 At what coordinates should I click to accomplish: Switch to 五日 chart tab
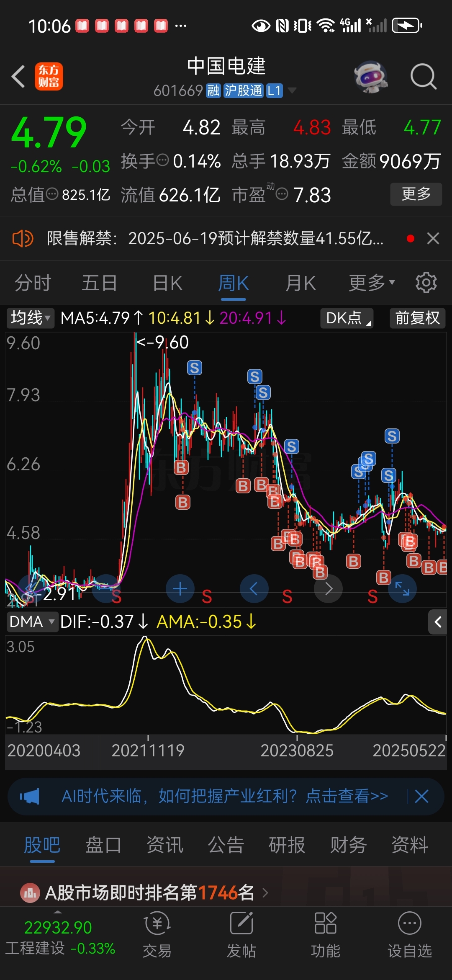pyautogui.click(x=99, y=283)
